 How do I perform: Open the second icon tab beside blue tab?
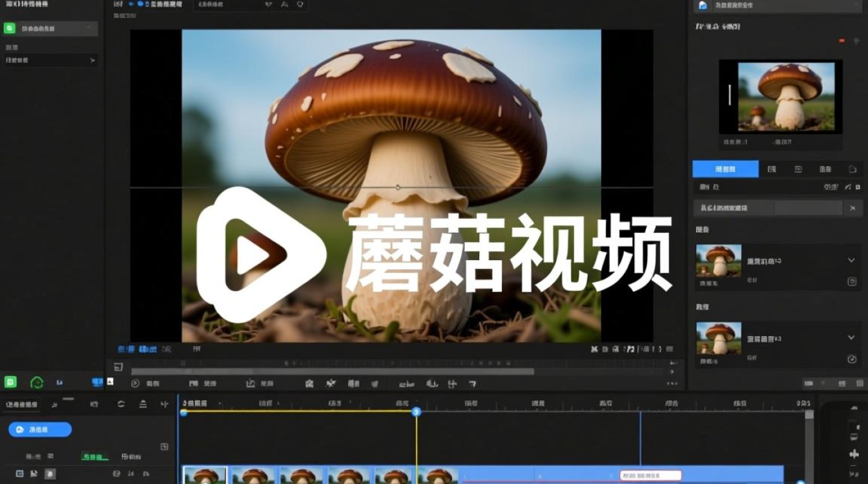pos(798,169)
